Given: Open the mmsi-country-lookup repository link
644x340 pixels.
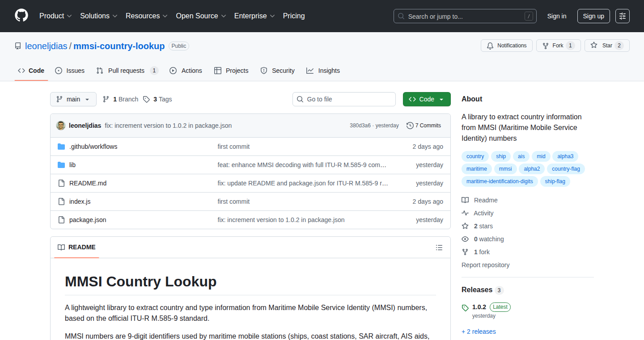Looking at the screenshot, I should point(119,46).
